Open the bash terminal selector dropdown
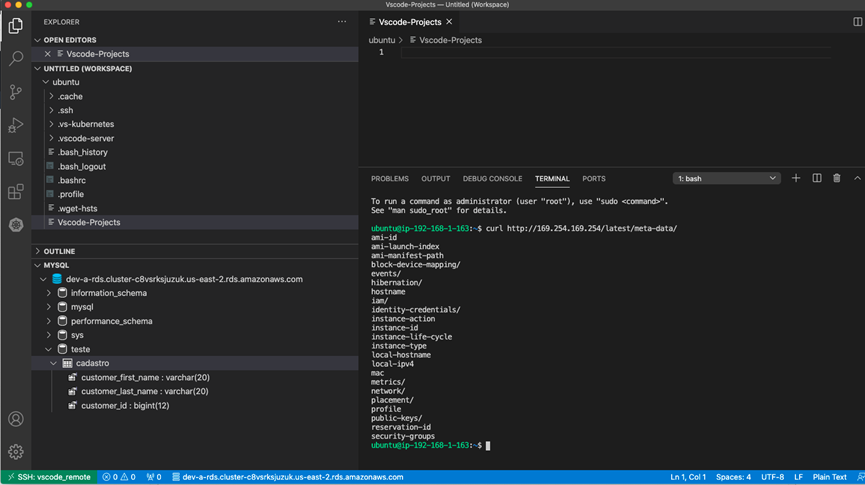Viewport: 865px width, 485px height. point(726,179)
